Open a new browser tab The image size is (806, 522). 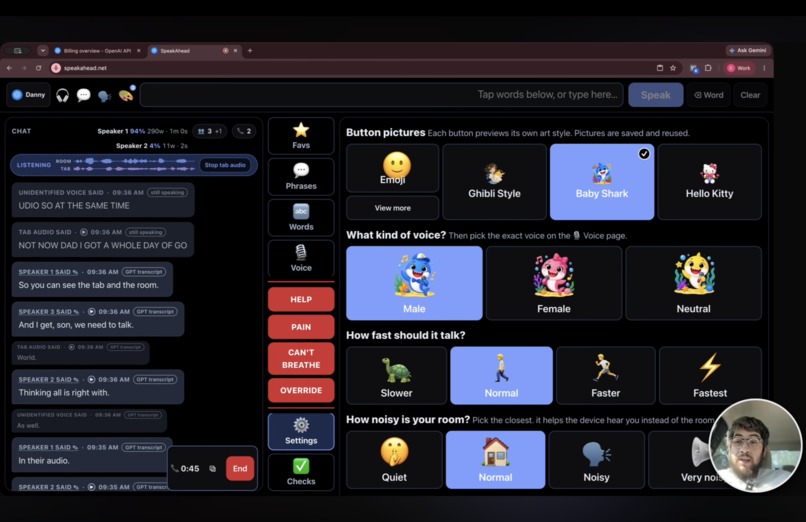click(250, 50)
